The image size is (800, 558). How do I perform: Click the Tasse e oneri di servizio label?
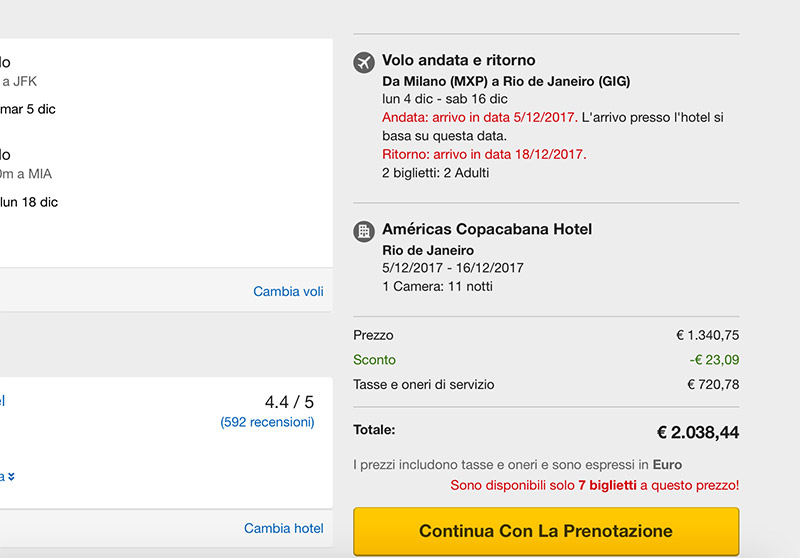point(424,385)
